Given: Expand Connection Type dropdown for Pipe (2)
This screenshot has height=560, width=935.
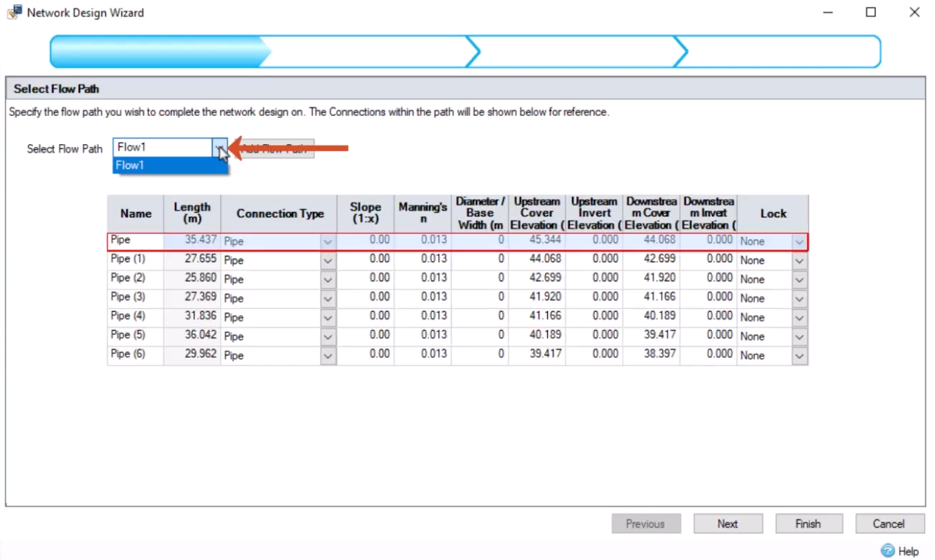Looking at the screenshot, I should (328, 280).
